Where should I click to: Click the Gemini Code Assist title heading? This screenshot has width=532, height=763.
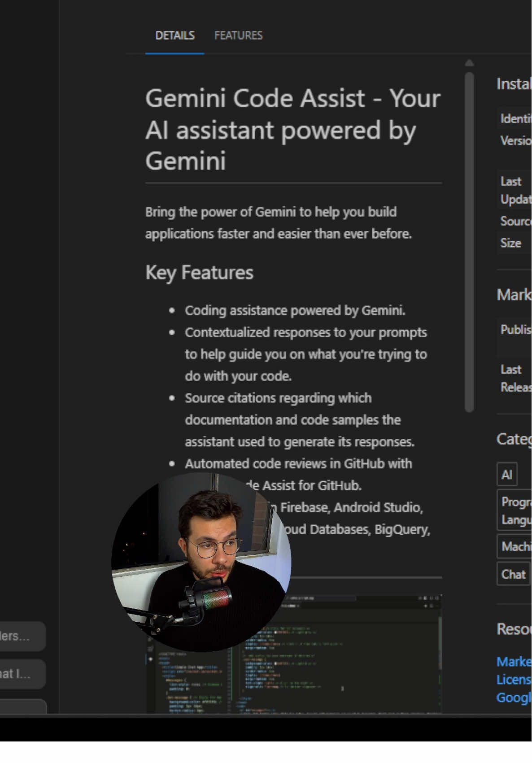tap(293, 130)
